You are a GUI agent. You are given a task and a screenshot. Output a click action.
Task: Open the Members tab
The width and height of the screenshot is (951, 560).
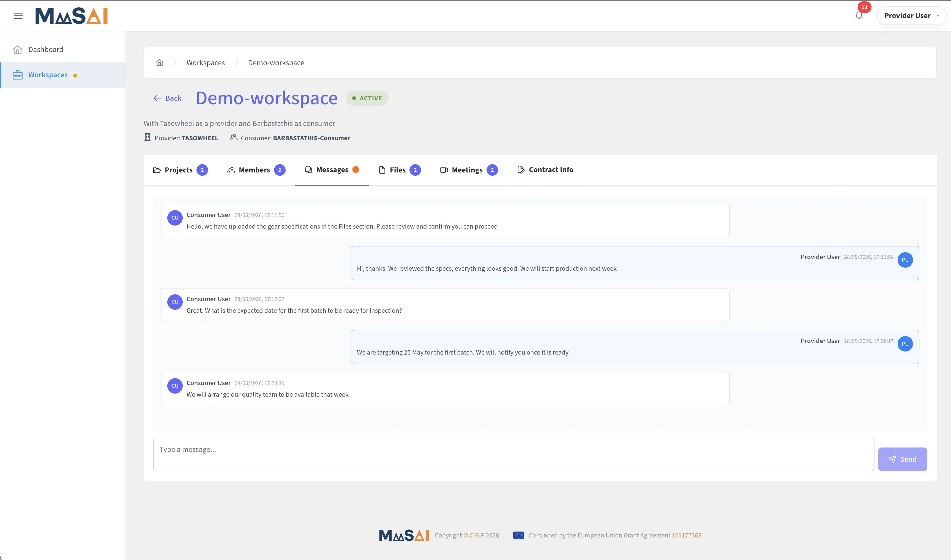pos(256,170)
